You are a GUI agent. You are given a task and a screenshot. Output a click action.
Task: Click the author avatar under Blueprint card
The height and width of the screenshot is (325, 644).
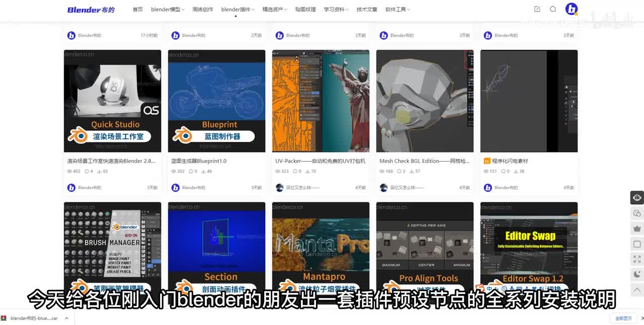coord(175,188)
